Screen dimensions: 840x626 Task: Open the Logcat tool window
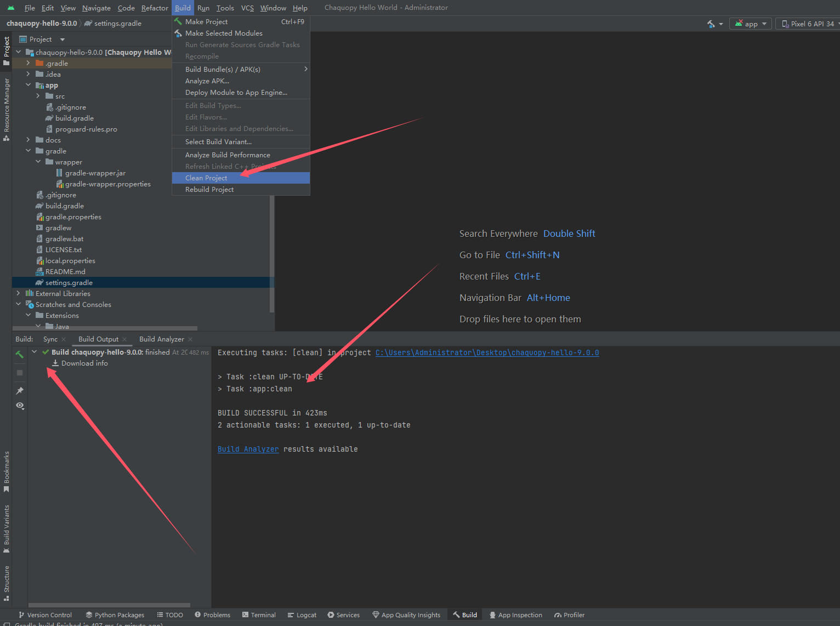pos(302,614)
